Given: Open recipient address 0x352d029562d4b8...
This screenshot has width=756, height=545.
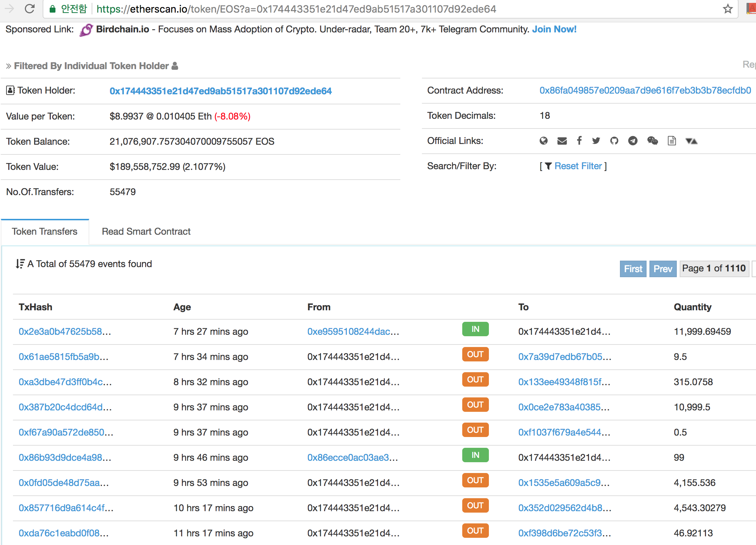Looking at the screenshot, I should (565, 508).
